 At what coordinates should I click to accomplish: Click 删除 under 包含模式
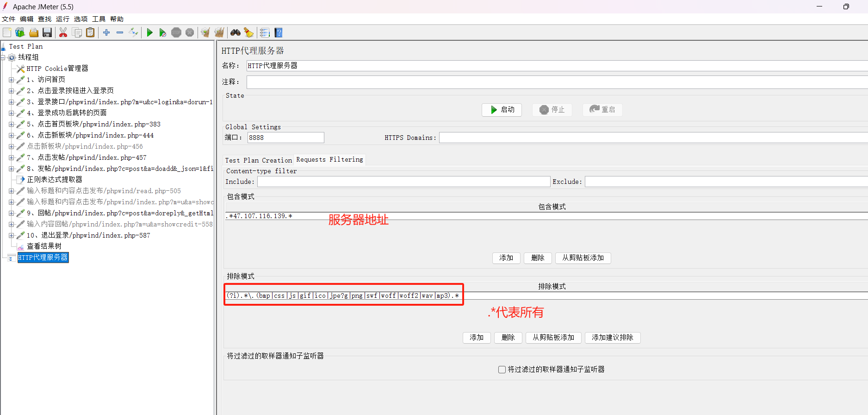[x=538, y=258]
